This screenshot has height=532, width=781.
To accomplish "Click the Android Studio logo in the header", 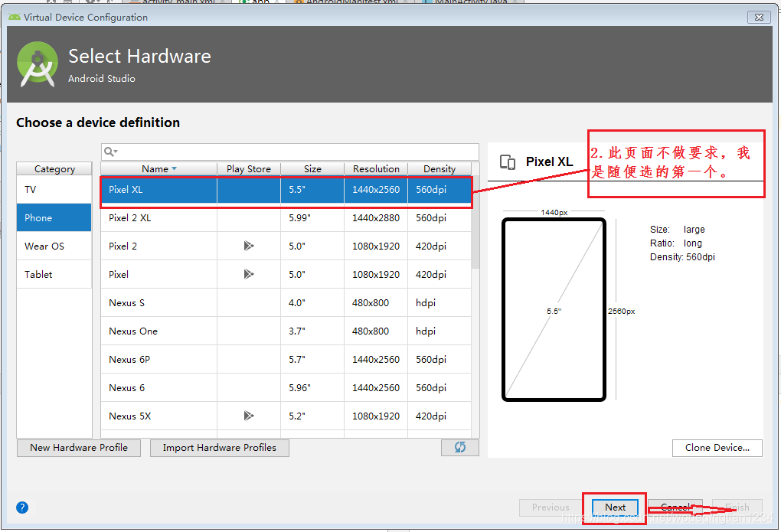I will (38, 64).
